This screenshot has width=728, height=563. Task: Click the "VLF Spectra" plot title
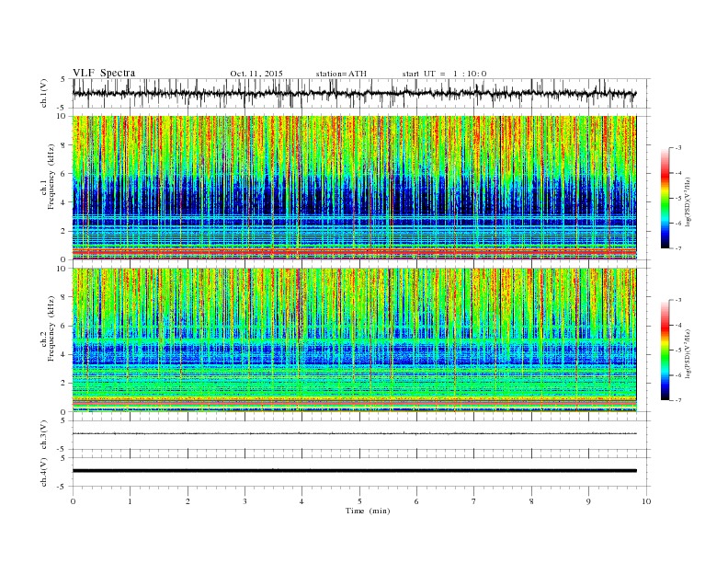pos(104,73)
